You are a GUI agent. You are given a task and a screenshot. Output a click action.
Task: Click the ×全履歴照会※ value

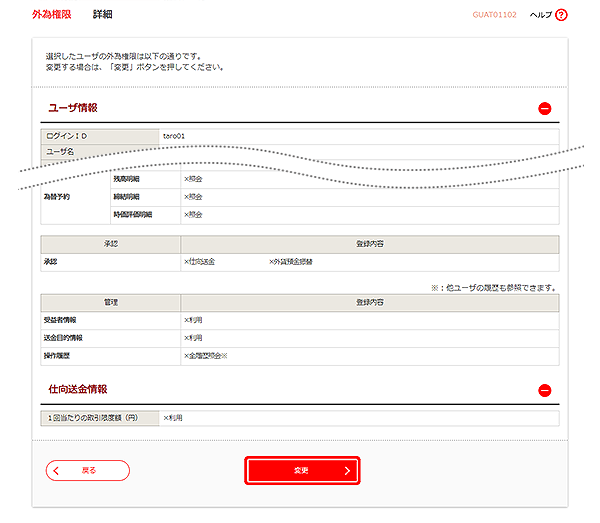click(x=206, y=356)
